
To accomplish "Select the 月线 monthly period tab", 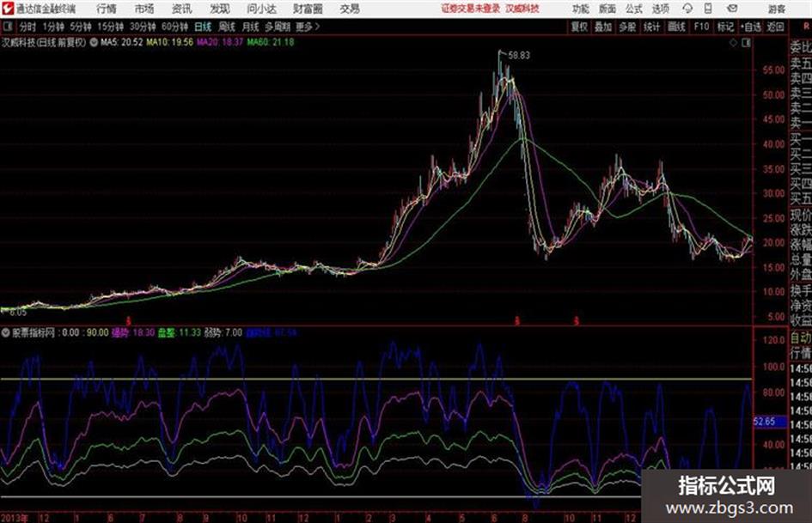I will [251, 27].
